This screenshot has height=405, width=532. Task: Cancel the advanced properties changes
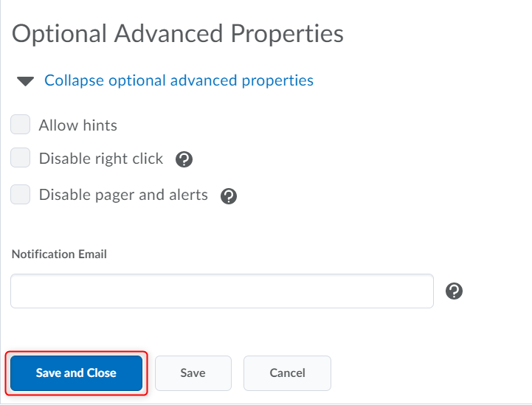pyautogui.click(x=287, y=373)
